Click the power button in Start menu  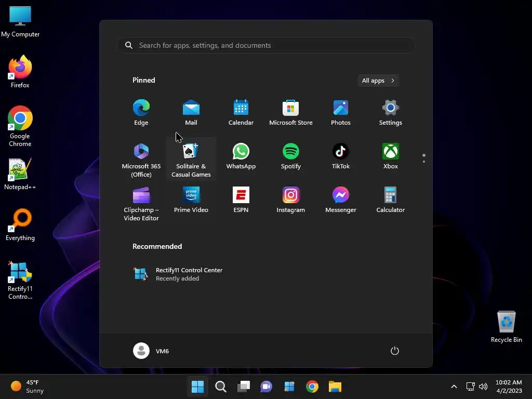pos(395,351)
